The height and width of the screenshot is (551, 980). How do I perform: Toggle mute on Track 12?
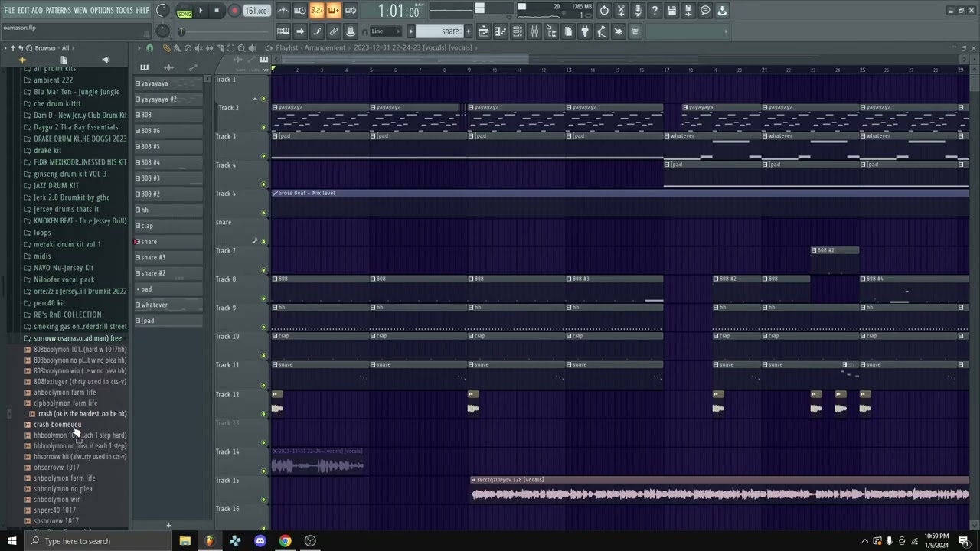(264, 413)
